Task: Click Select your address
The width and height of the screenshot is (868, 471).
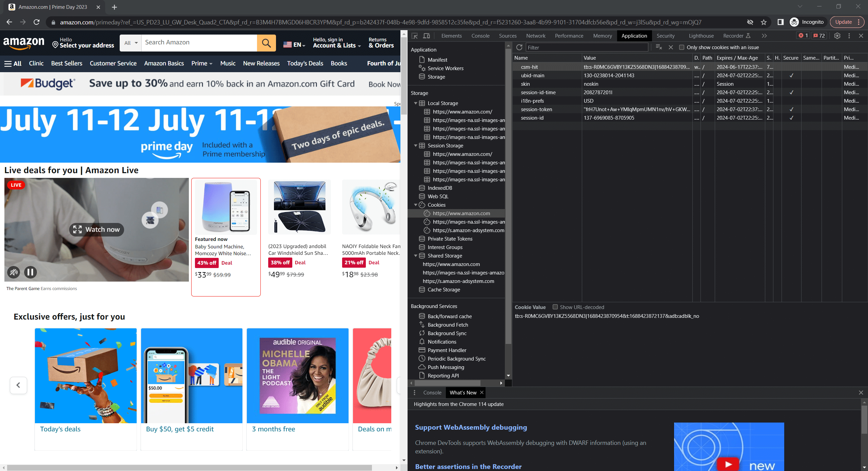Action: (83, 43)
